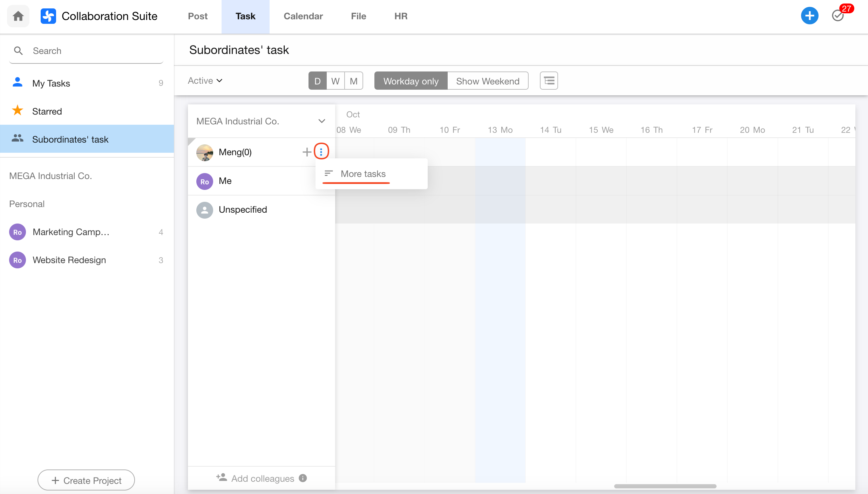
Task: Switch to Week view with W
Action: point(335,81)
